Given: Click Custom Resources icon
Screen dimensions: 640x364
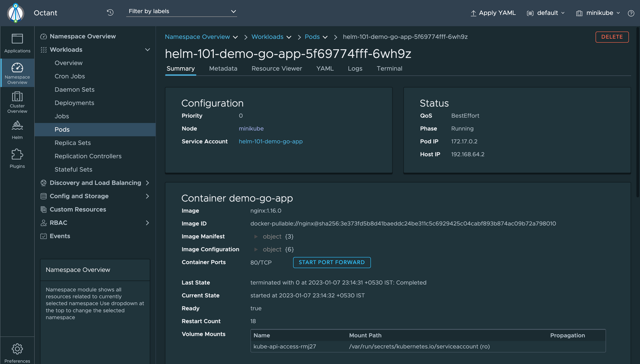Looking at the screenshot, I should pos(44,209).
